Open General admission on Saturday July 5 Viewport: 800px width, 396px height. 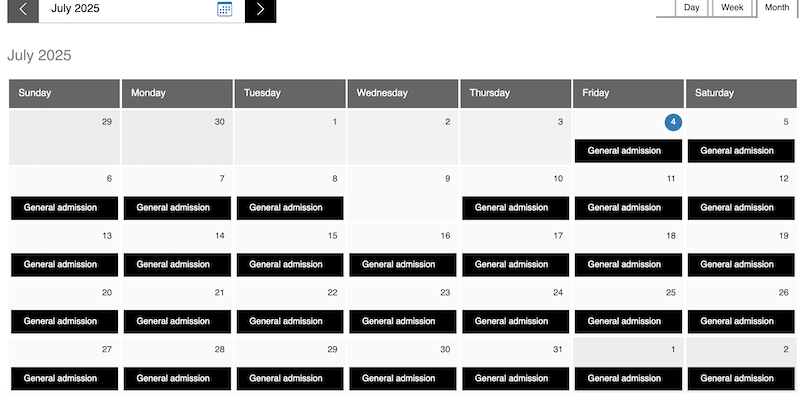pyautogui.click(x=741, y=151)
